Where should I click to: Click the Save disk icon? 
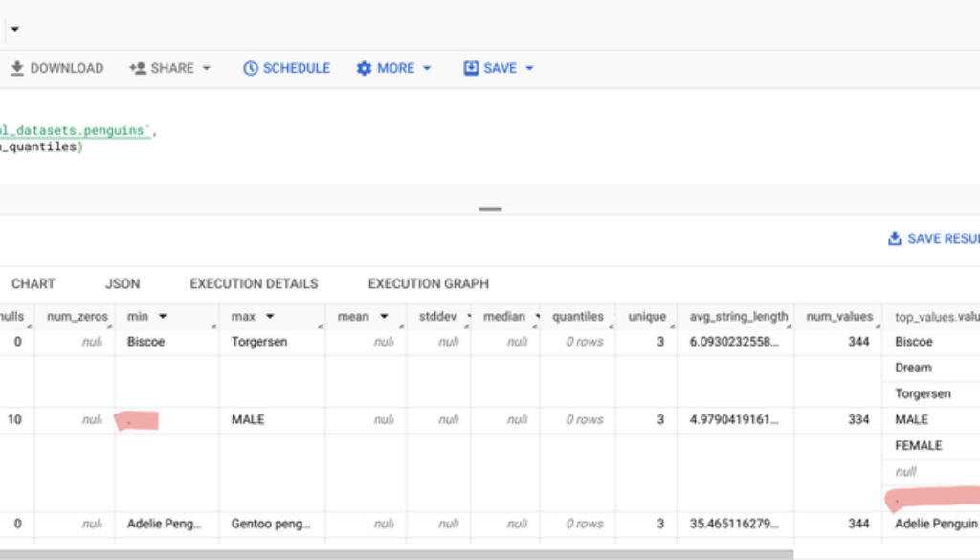click(x=471, y=68)
